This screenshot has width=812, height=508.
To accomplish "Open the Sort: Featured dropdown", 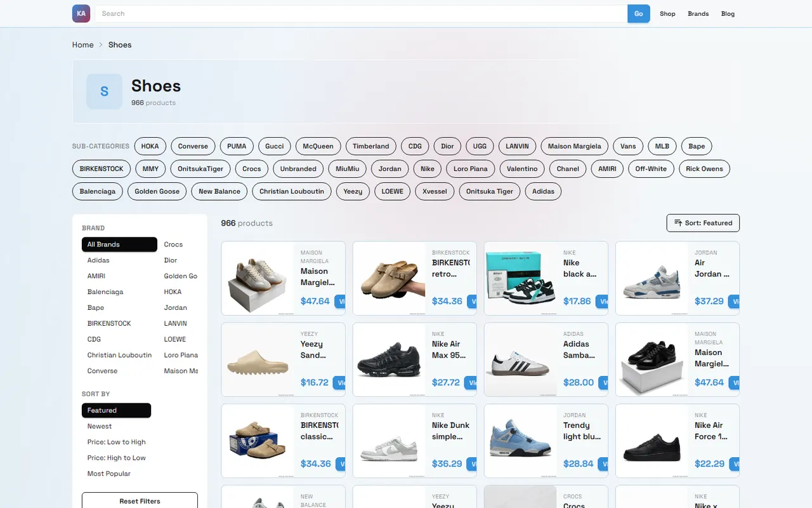I will (x=703, y=223).
